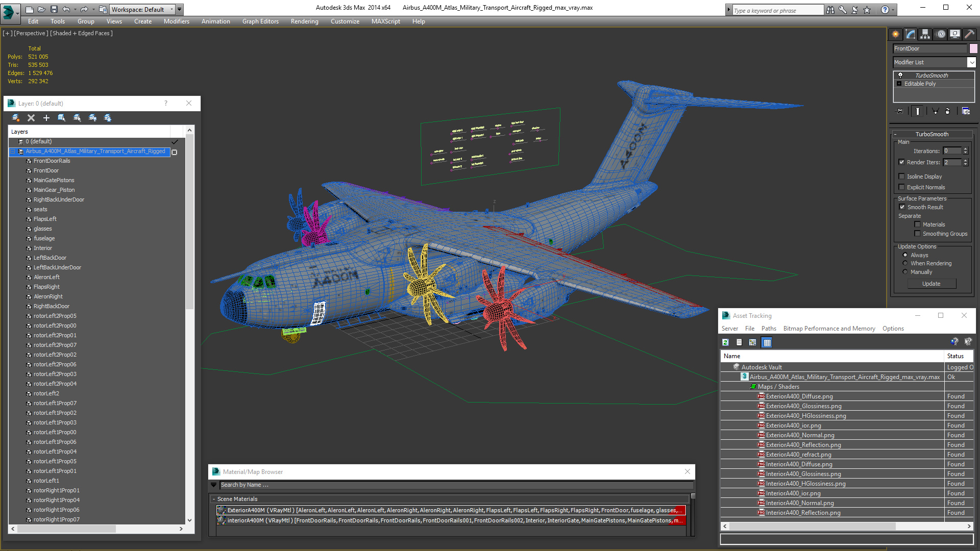Viewport: 980px width, 551px height.
Task: Switch to the Hierarchy command panel tab
Action: pyautogui.click(x=925, y=34)
